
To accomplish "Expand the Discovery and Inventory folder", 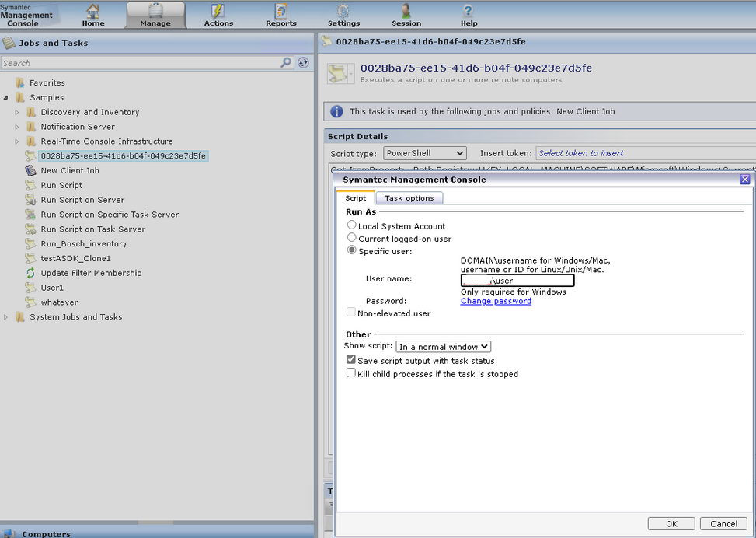I will [x=17, y=112].
